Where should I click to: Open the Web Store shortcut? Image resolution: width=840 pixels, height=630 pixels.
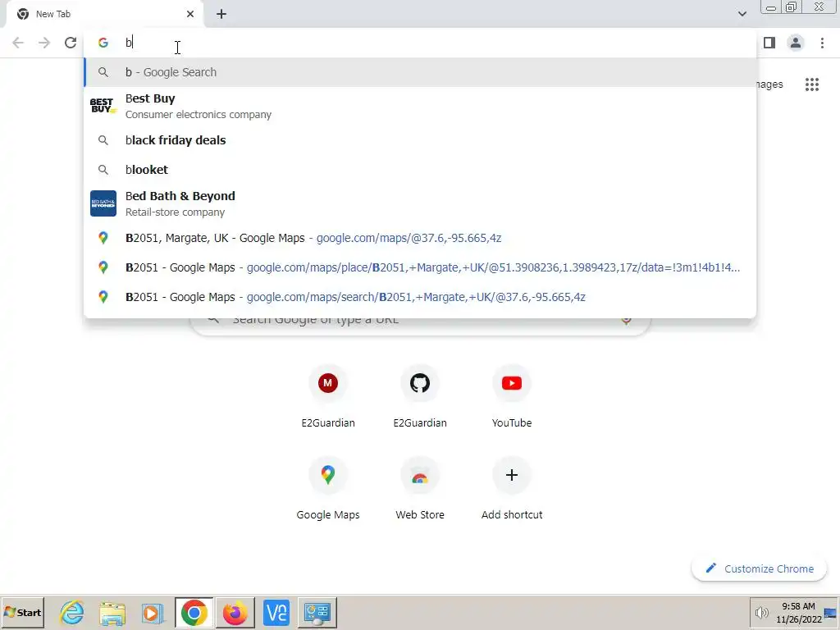tap(420, 489)
